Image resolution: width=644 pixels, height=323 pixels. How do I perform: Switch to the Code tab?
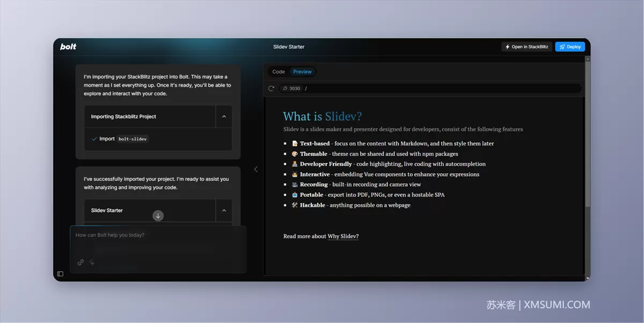[279, 71]
